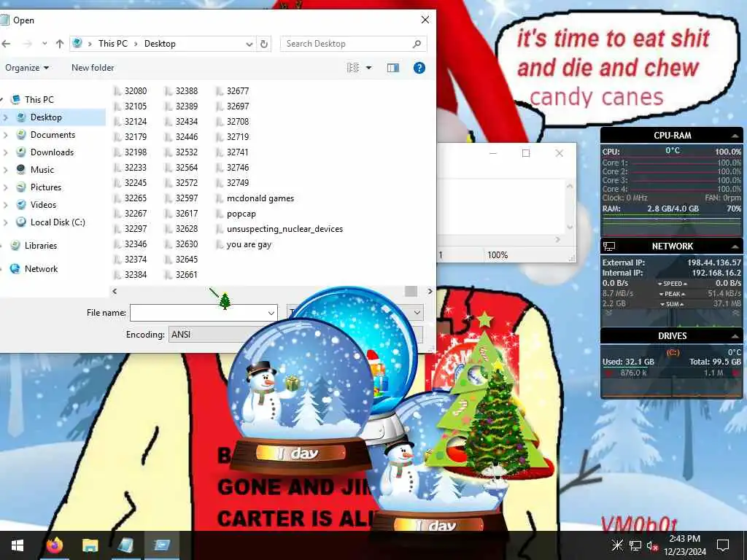Click the New folder button
The image size is (747, 560).
pos(93,68)
